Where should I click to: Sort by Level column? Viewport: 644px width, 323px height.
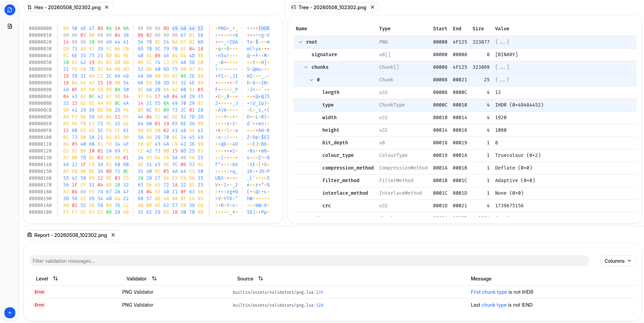55,278
